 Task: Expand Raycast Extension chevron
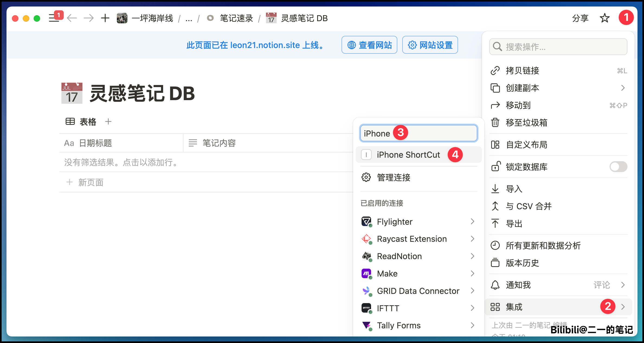tap(472, 239)
